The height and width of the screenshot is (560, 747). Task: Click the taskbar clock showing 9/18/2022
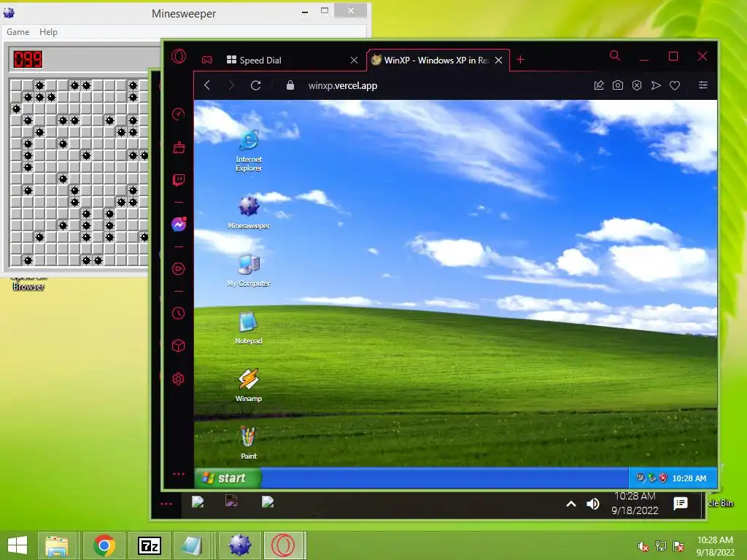click(715, 546)
